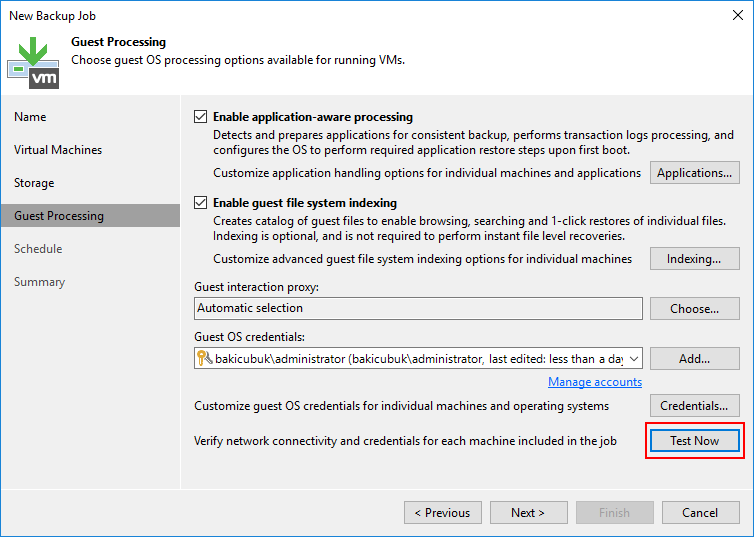Switch to the Storage step
The image size is (754, 537).
tap(34, 183)
